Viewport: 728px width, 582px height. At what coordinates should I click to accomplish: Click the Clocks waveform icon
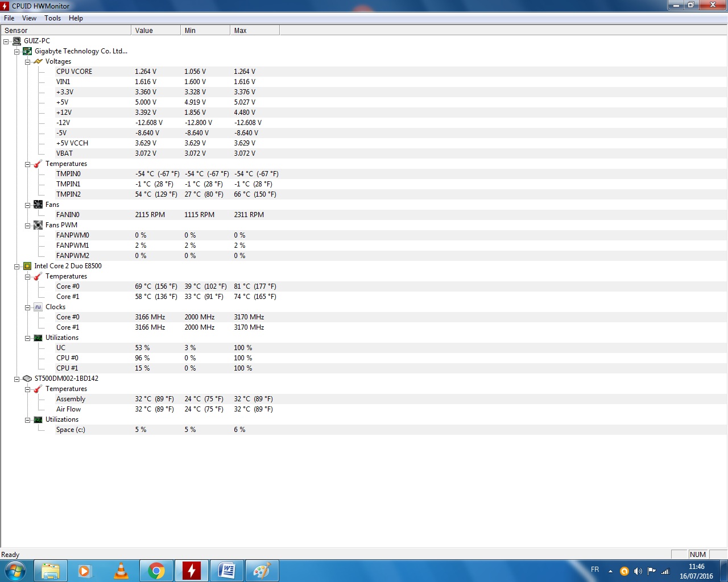click(38, 307)
